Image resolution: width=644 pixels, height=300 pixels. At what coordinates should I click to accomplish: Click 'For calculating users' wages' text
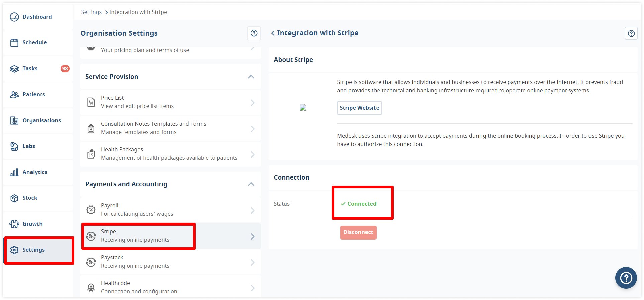(137, 214)
